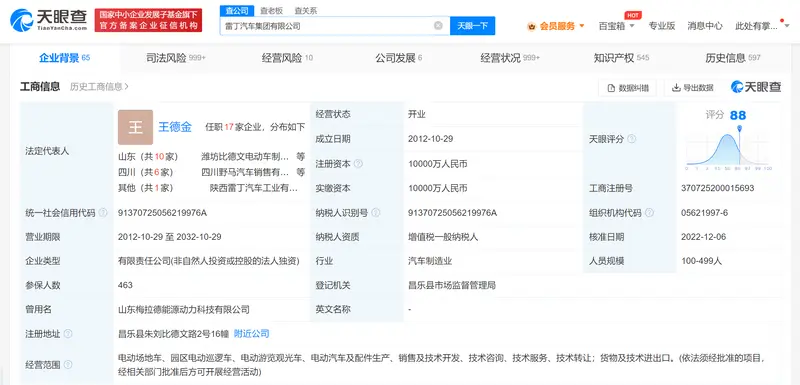Click the score 88 distribution chart
Screen dimensions: 800x385
click(729, 148)
